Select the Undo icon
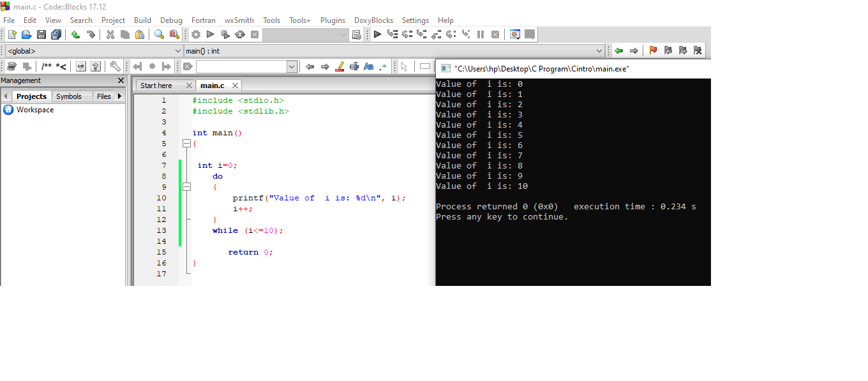This screenshot has width=868, height=381. pos(74,34)
